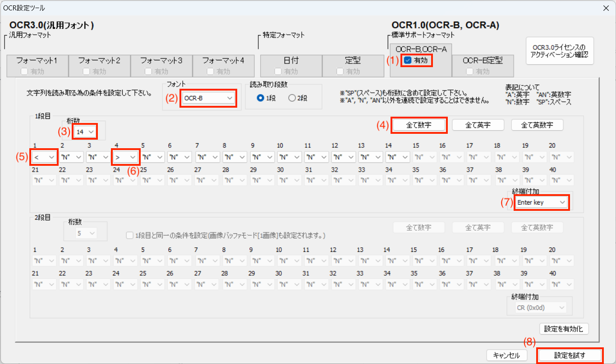This screenshot has width=616, height=364.
Task: Uncheck the OCR-B,OCR-A 有効 checkbox
Action: coord(408,60)
